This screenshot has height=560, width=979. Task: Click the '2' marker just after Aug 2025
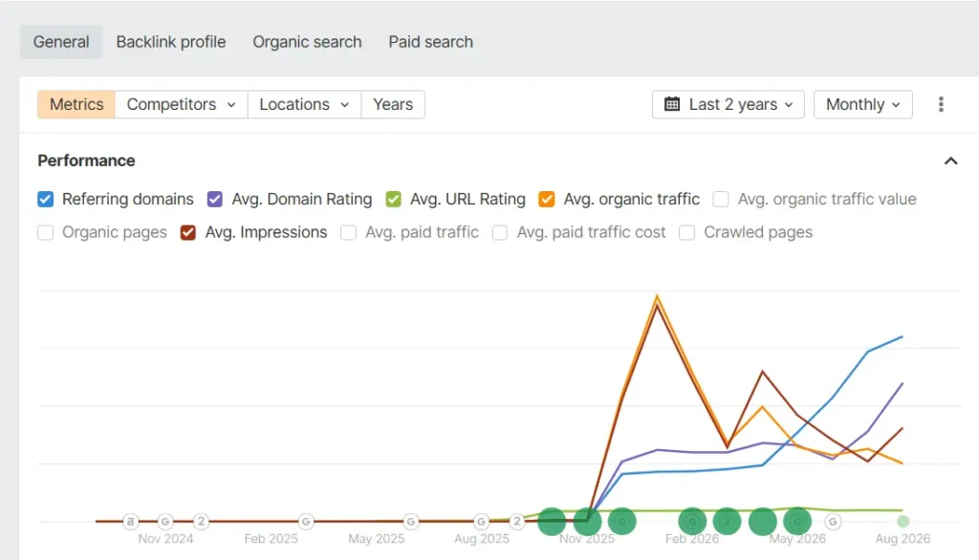[517, 521]
